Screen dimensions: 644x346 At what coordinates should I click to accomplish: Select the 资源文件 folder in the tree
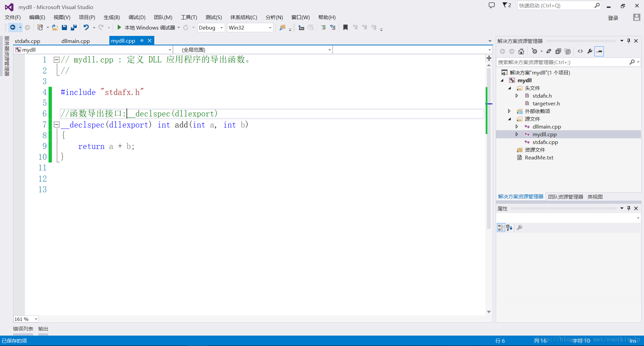(x=535, y=150)
